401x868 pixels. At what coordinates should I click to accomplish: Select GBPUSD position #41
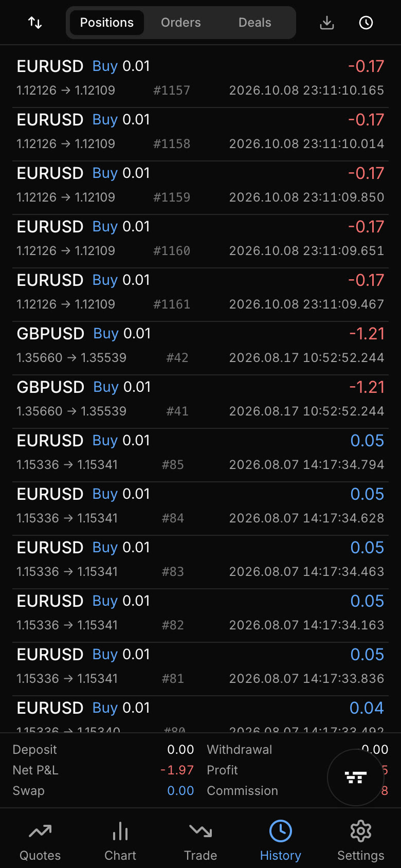(200, 399)
